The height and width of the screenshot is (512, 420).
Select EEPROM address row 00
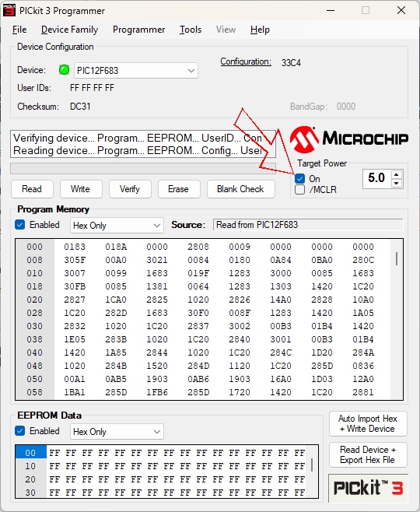30,453
